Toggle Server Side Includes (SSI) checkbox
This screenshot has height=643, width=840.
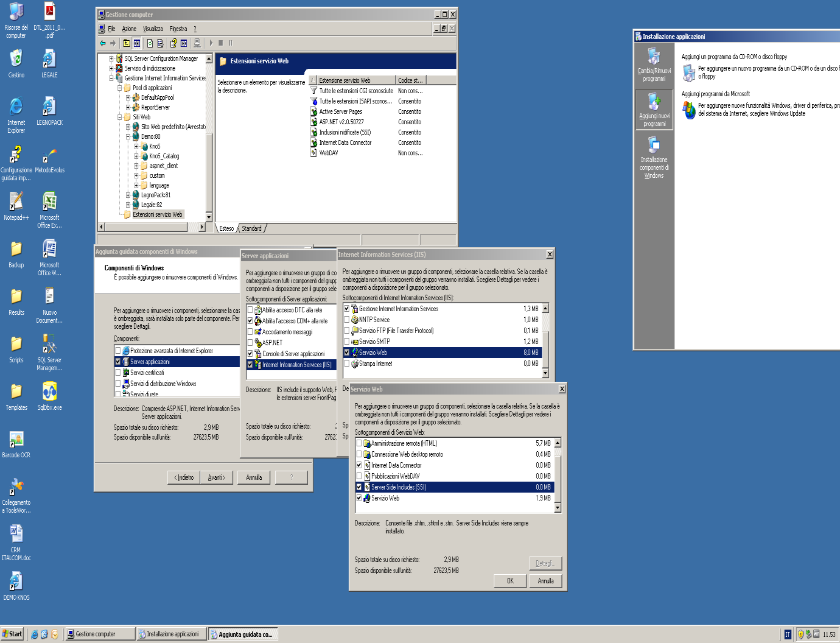coord(359,487)
